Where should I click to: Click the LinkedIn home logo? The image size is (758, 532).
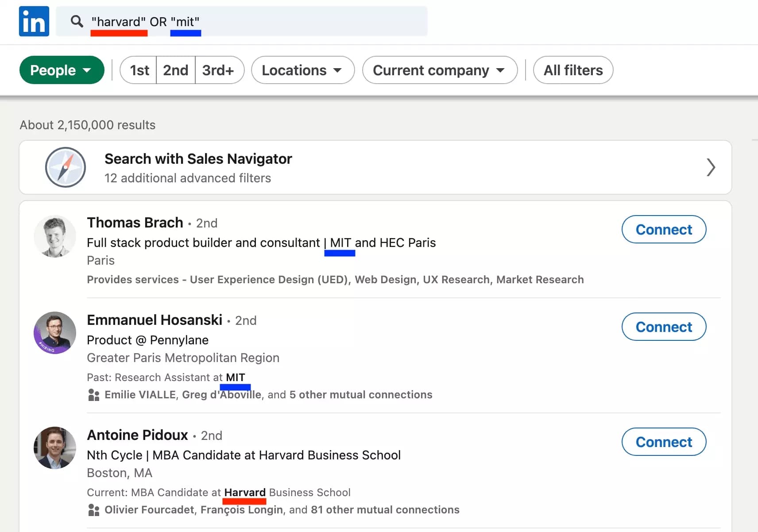click(x=34, y=21)
